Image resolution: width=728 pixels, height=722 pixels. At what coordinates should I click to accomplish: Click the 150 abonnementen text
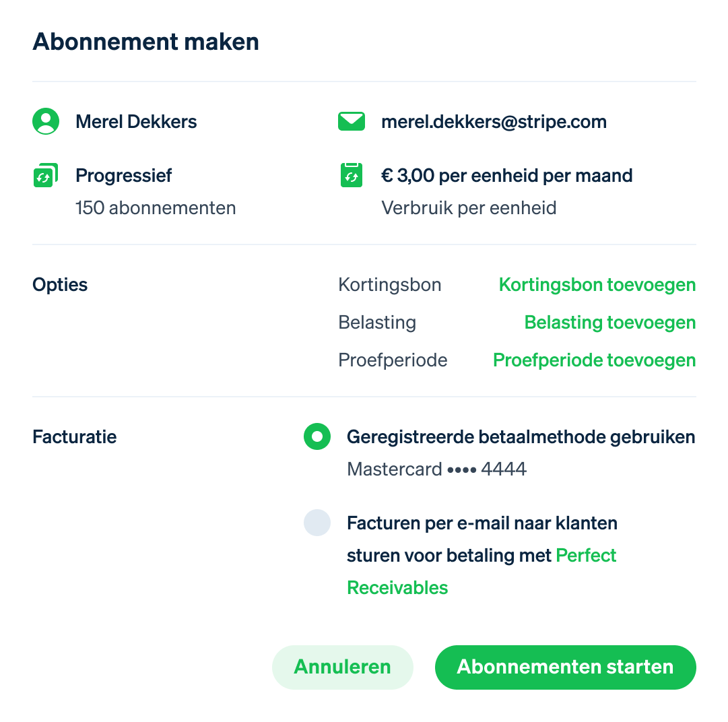pos(156,207)
